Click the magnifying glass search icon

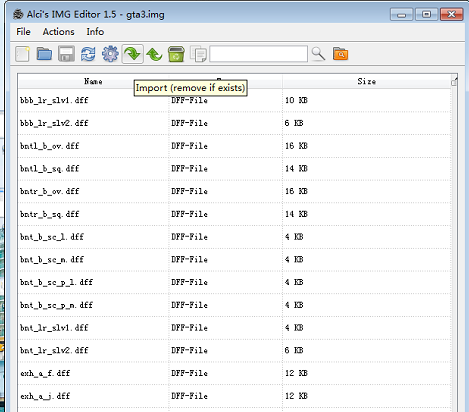point(318,54)
